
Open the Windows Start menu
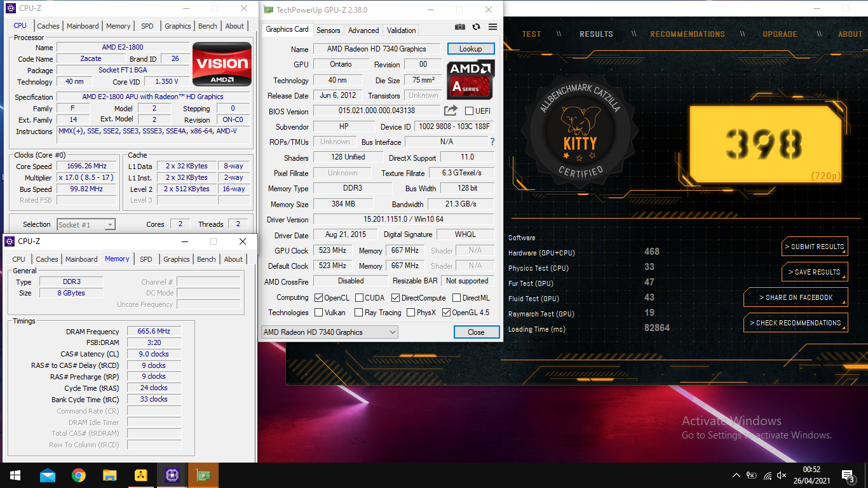(15, 475)
